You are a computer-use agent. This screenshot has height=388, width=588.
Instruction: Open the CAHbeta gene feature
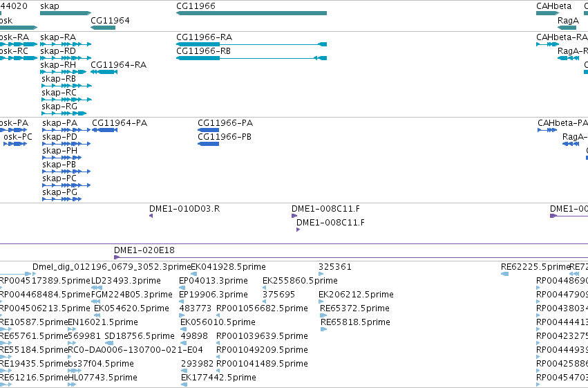547,13
